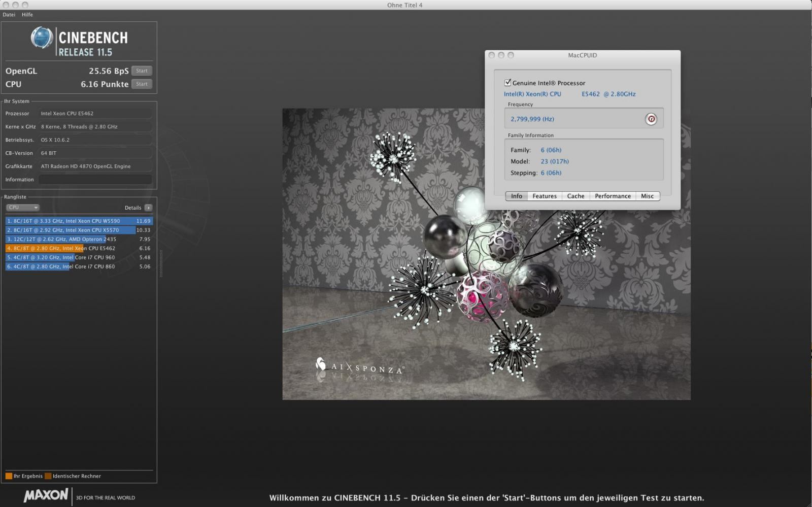Open the CPU dropdown in the Rangliste panel

pyautogui.click(x=23, y=208)
